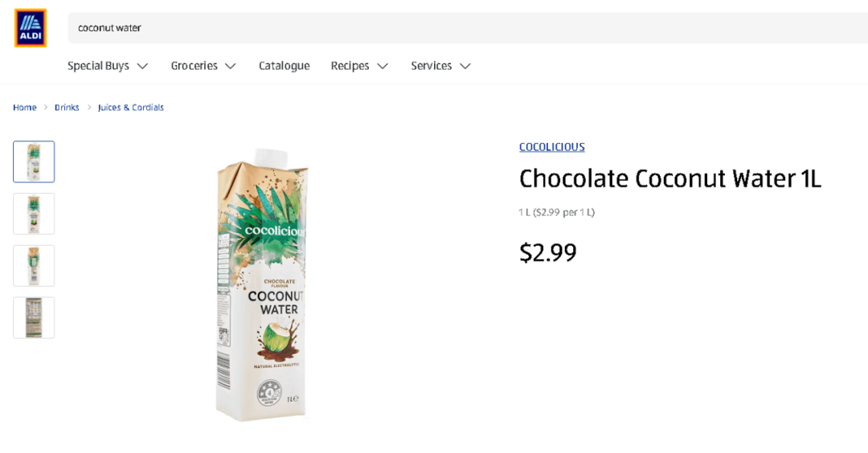Open the Juices & Cordials breadcrumb

tap(131, 108)
